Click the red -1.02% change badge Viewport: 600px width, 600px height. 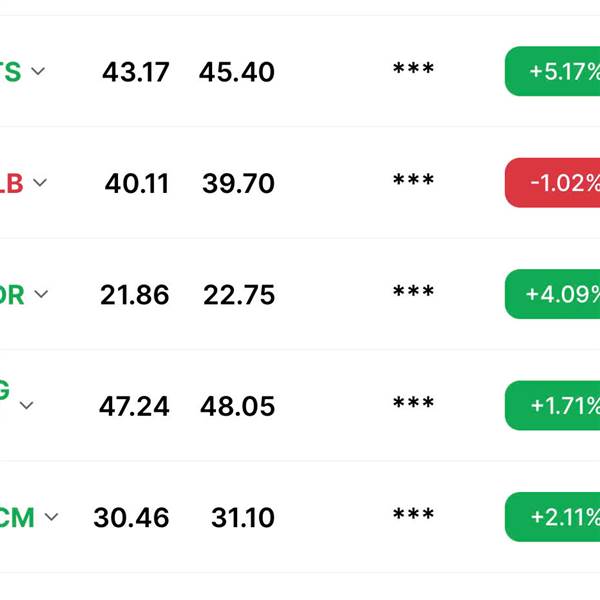553,183
